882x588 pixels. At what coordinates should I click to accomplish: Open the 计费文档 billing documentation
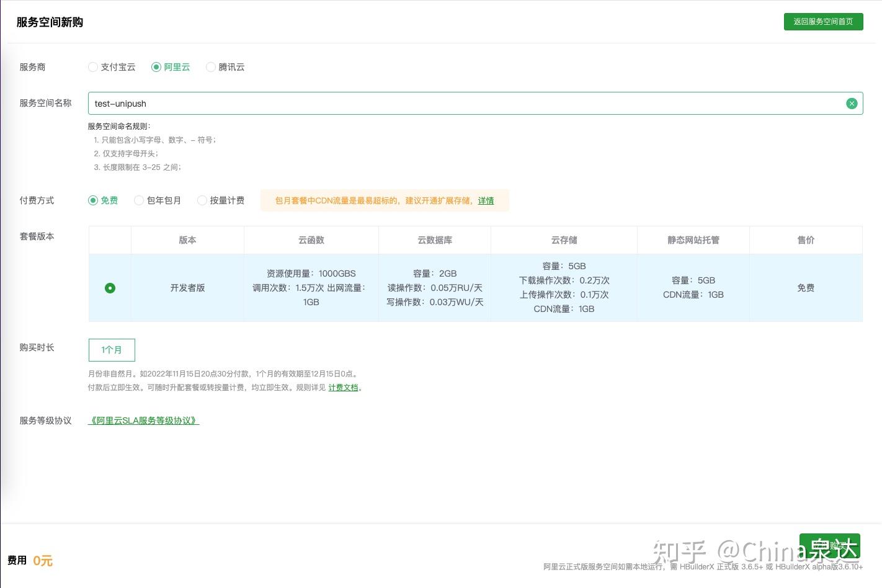[x=343, y=387]
